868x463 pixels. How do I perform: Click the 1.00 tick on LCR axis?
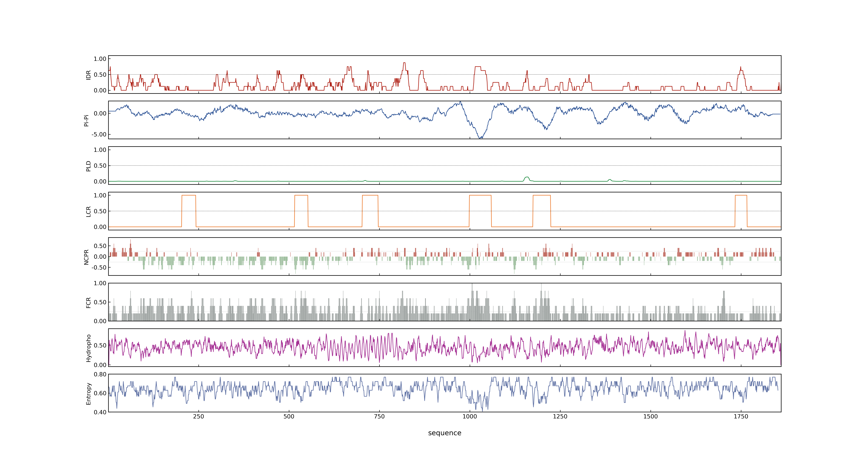(100, 195)
